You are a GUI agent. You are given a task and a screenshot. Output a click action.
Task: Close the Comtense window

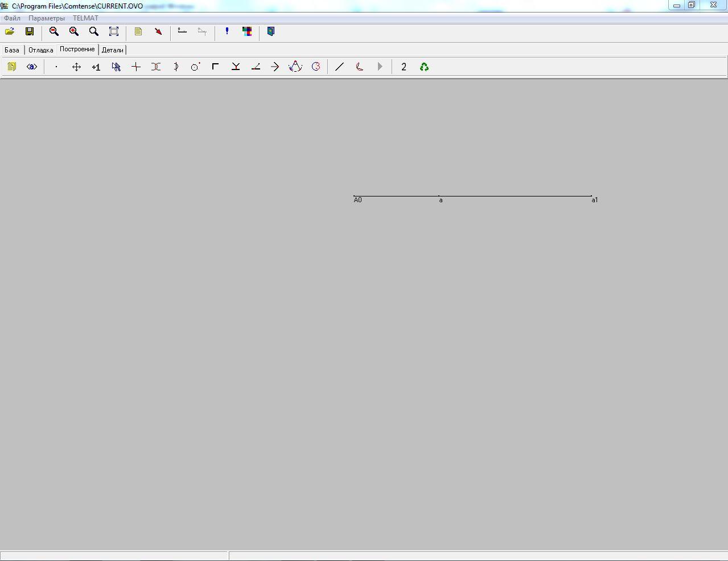click(x=713, y=5)
